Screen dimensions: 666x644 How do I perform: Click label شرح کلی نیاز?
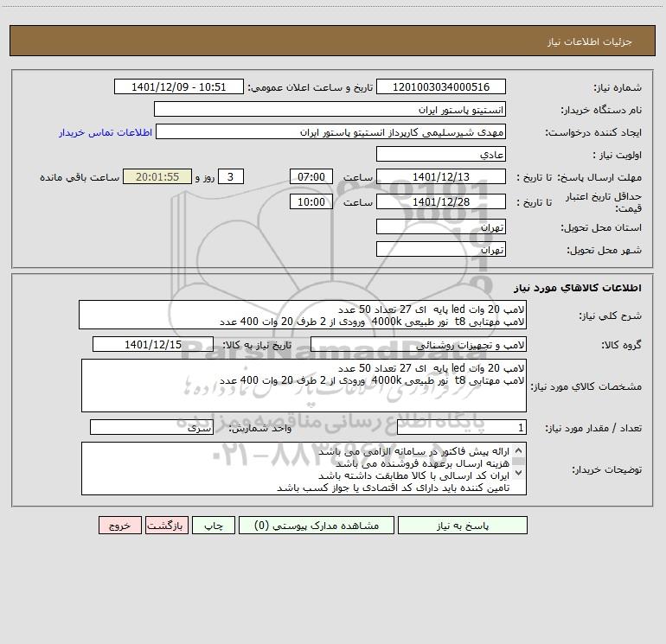click(x=611, y=316)
